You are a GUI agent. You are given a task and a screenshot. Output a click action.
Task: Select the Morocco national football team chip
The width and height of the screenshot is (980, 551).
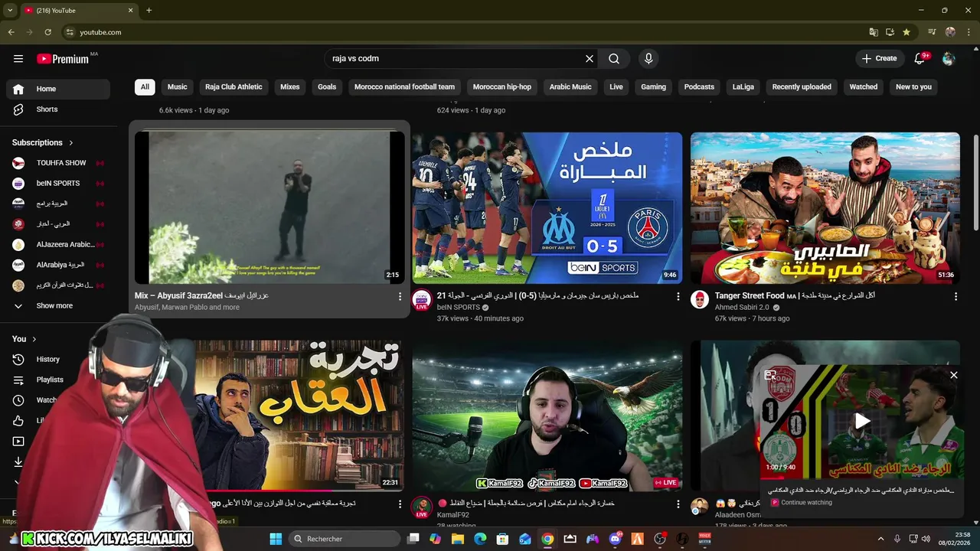pyautogui.click(x=404, y=86)
